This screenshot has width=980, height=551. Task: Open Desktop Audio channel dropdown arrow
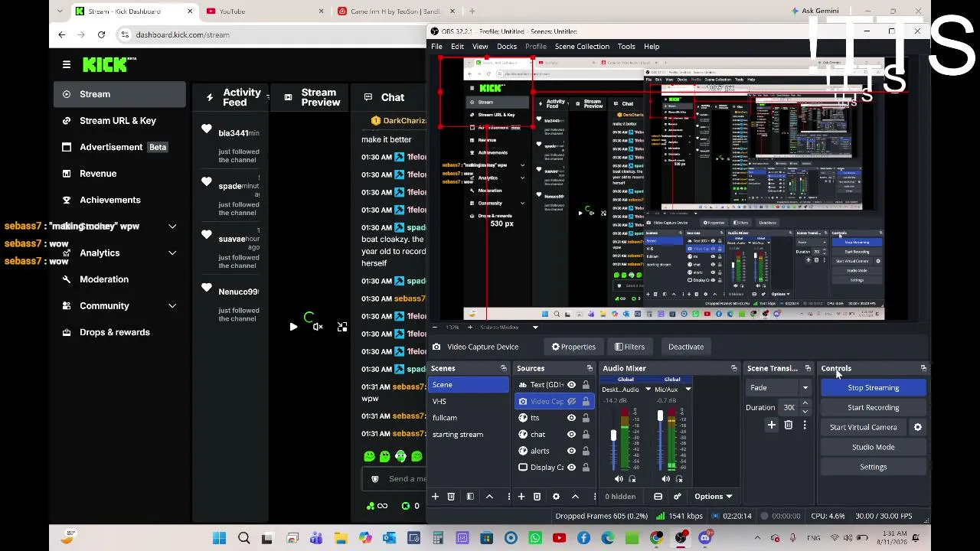click(648, 390)
